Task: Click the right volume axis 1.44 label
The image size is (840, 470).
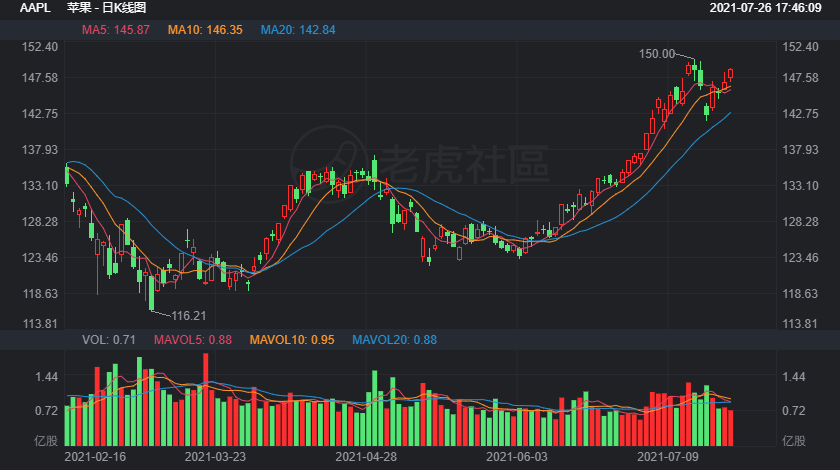Action: (x=793, y=377)
